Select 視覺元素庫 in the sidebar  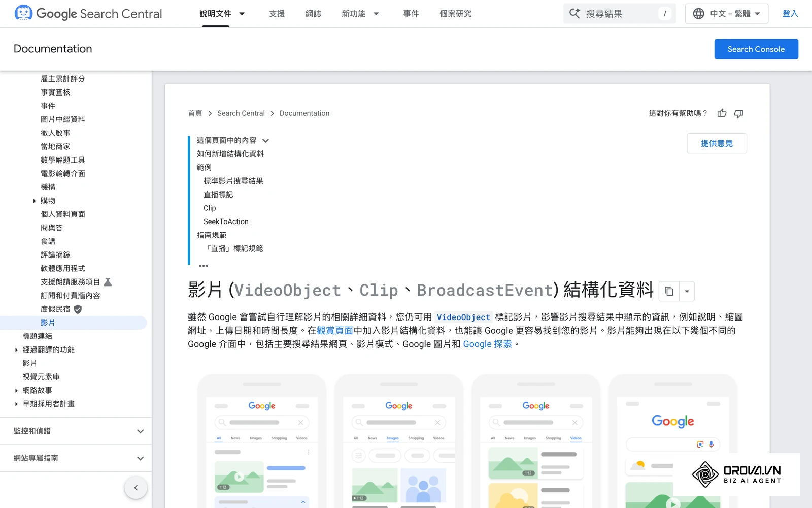41,377
